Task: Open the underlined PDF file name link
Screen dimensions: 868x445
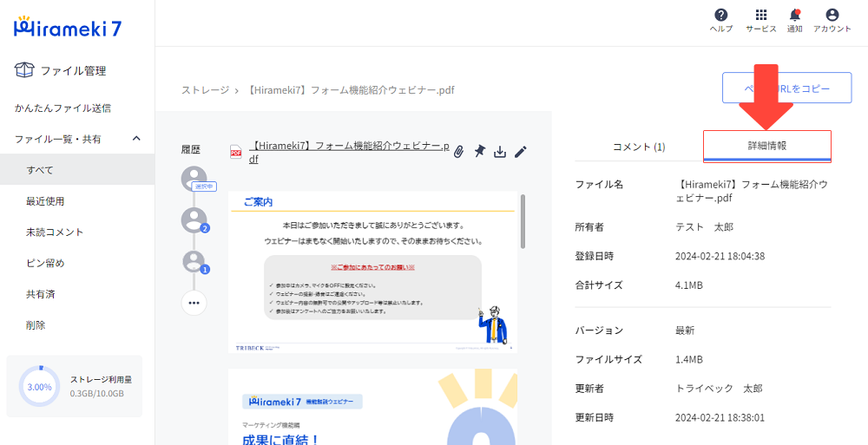Action: pyautogui.click(x=348, y=152)
